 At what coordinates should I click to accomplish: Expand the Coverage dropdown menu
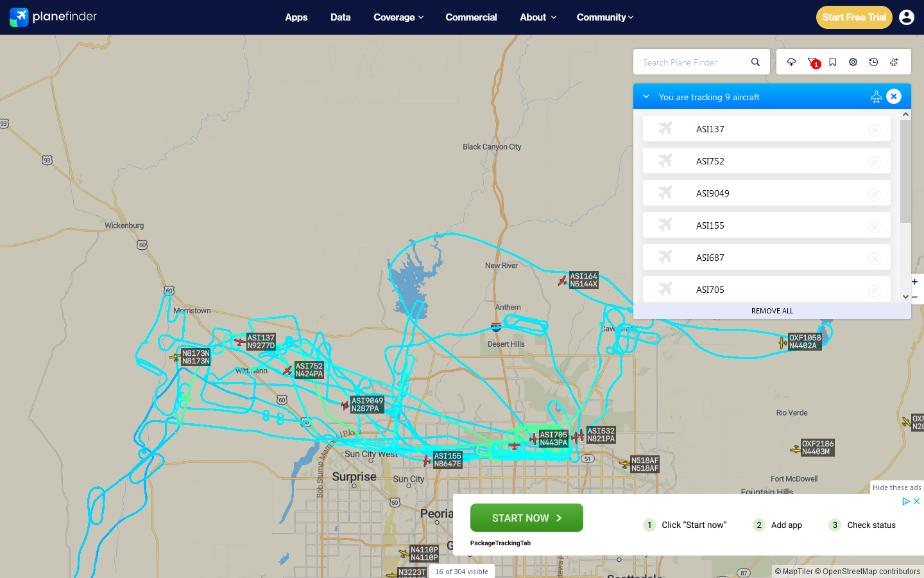click(x=398, y=17)
